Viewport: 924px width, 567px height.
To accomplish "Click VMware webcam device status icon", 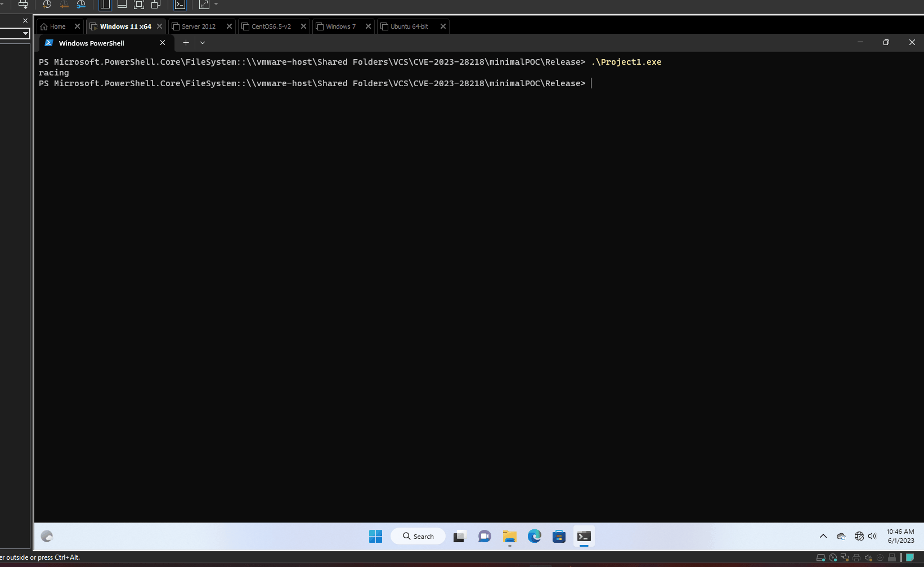I will [880, 558].
